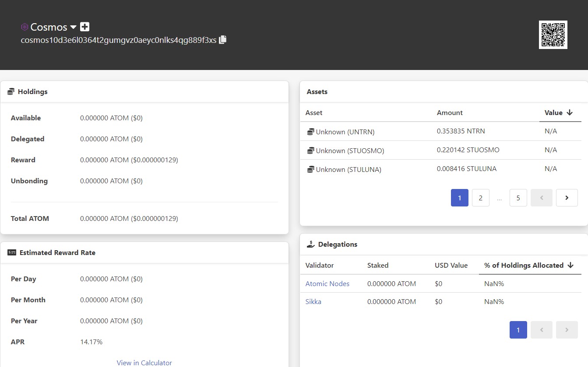The image size is (588, 367).
Task: Click the coin icon beside Unknown (STUOSMO)
Action: click(x=310, y=150)
